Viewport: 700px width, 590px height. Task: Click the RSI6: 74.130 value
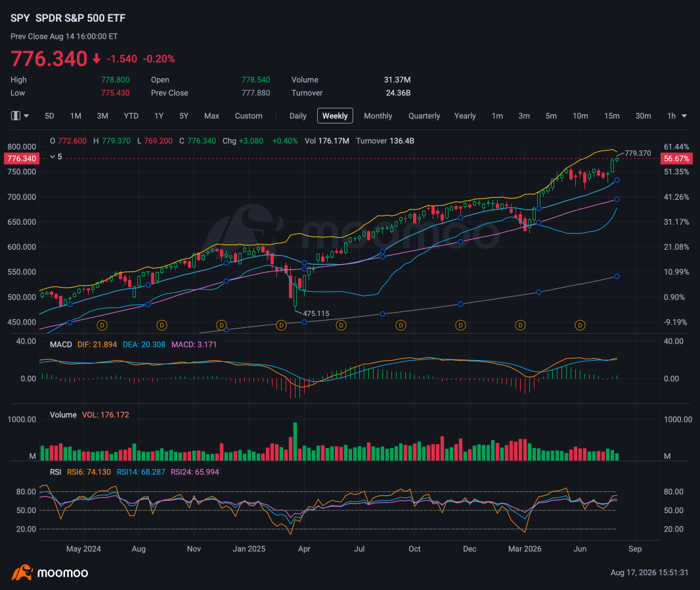point(89,472)
